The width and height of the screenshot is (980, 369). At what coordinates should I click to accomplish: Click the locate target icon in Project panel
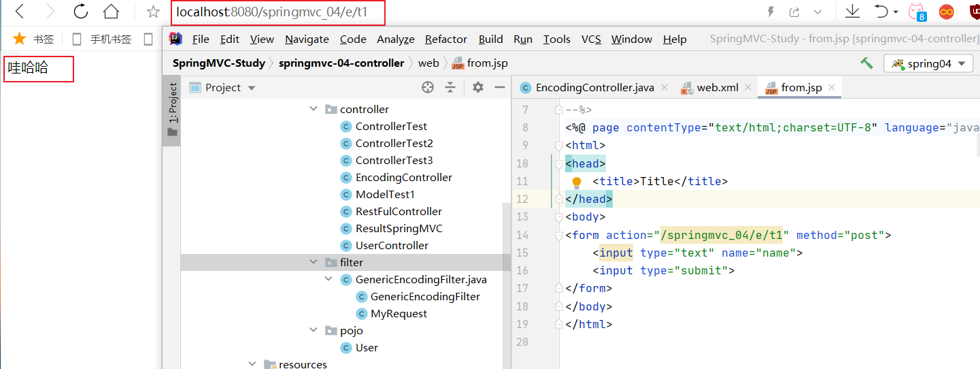[x=428, y=87]
